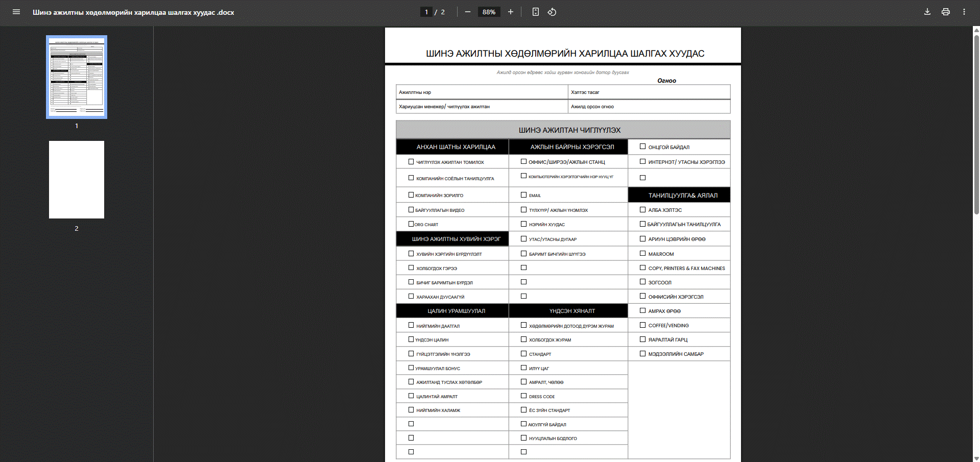980x462 pixels.
Task: Check the ҮНДСЭН ЦАЛИН checkbox
Action: pyautogui.click(x=411, y=339)
